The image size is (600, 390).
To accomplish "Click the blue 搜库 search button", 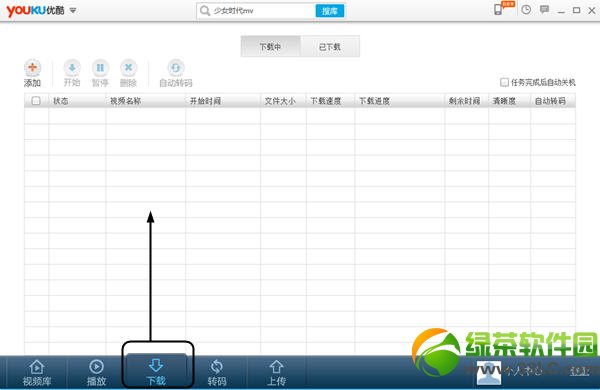I will click(329, 11).
